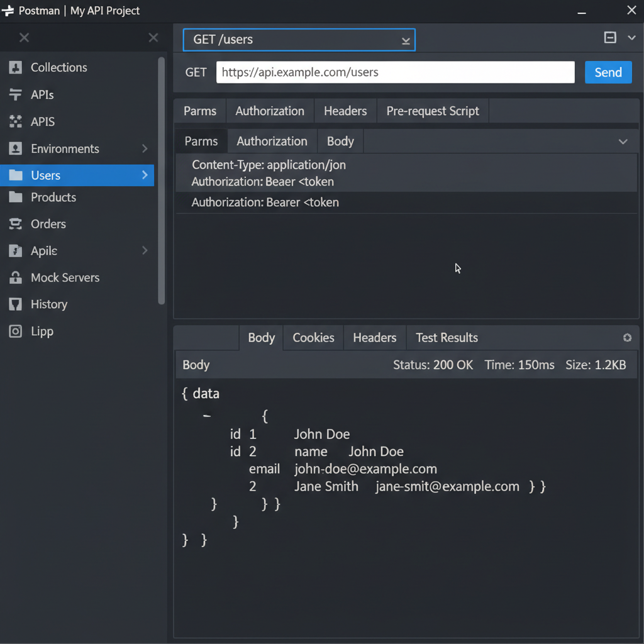The width and height of the screenshot is (644, 644).
Task: Click the Body label in status bar
Action: [196, 365]
